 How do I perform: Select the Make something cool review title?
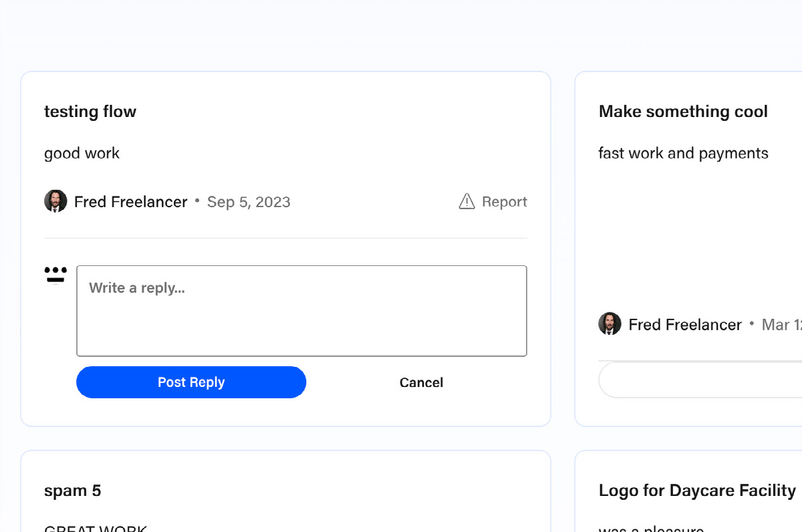683,112
